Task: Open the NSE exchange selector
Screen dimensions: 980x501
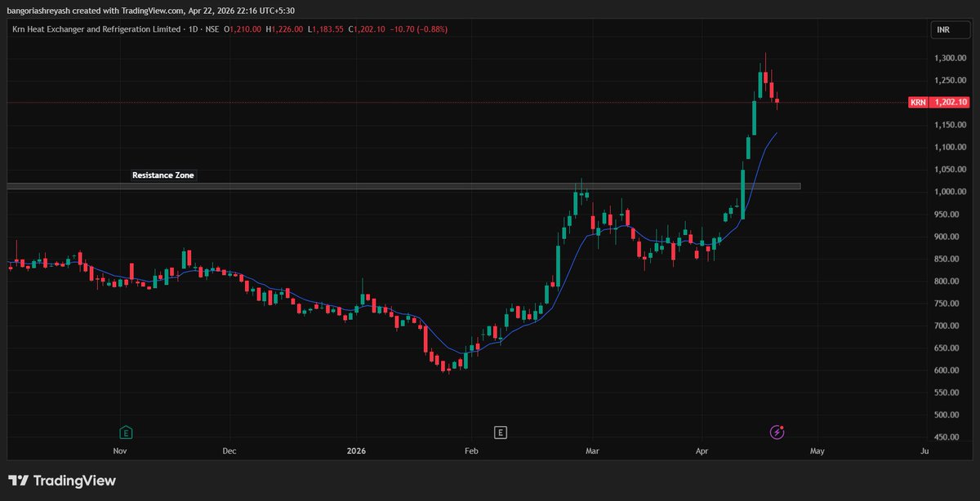Action: pyautogui.click(x=212, y=29)
